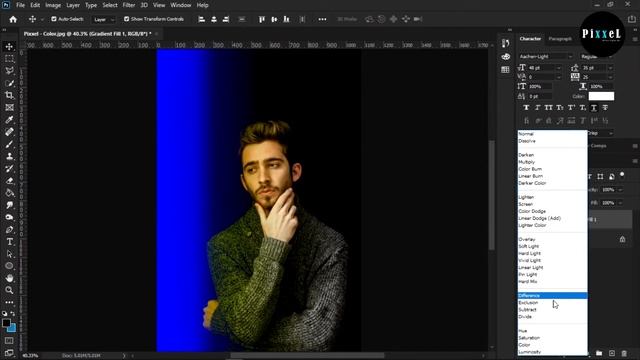The height and width of the screenshot is (360, 640).
Task: Select the Paint Bucket tool
Action: (9, 193)
